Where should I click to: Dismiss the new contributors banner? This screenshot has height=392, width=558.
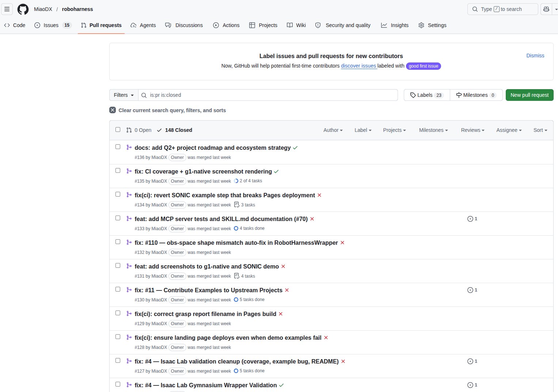click(535, 56)
